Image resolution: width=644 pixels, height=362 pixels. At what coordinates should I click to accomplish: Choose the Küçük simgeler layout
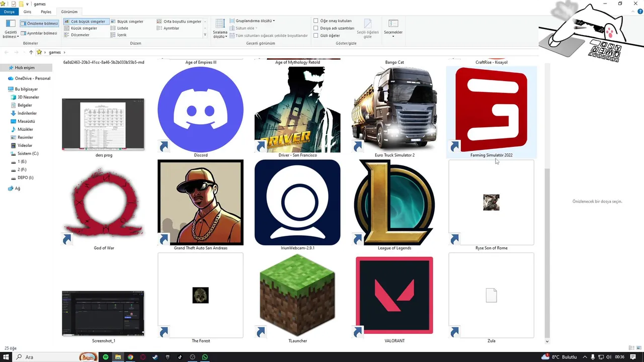pyautogui.click(x=81, y=28)
